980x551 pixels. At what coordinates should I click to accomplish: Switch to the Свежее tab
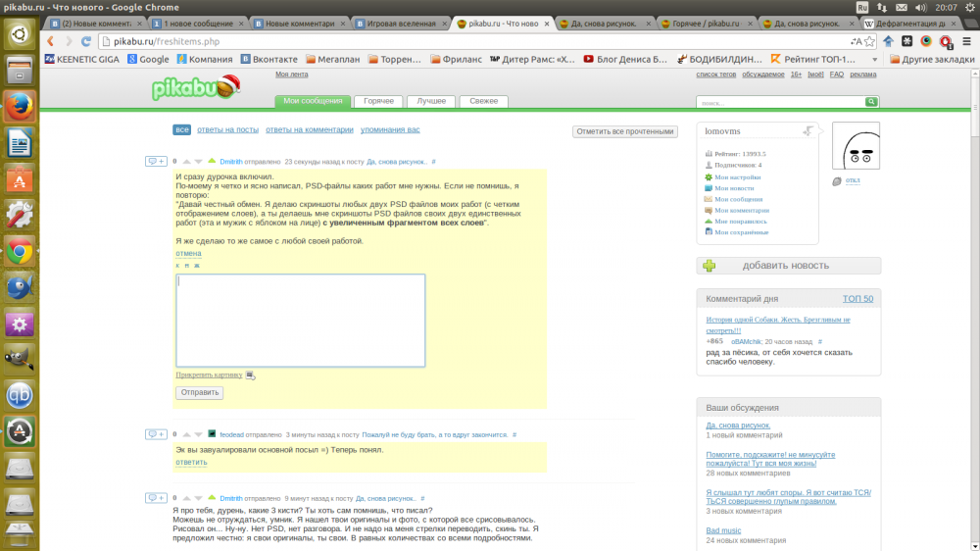pos(483,101)
